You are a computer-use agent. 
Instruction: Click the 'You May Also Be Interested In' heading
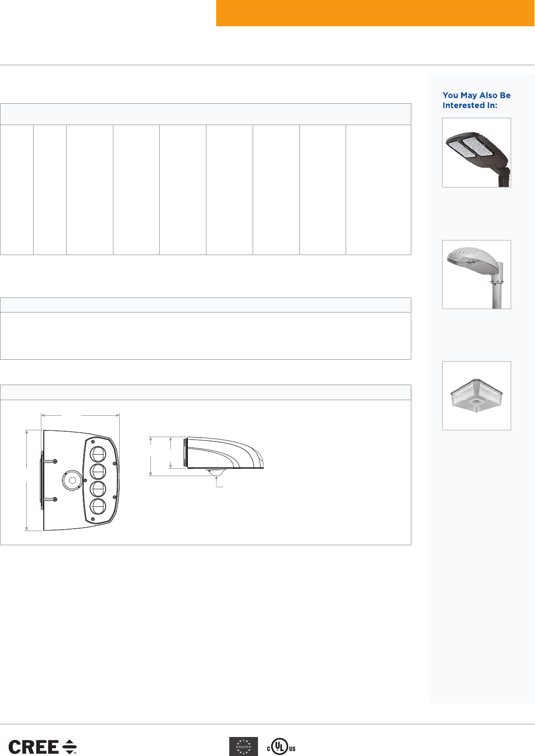476,100
